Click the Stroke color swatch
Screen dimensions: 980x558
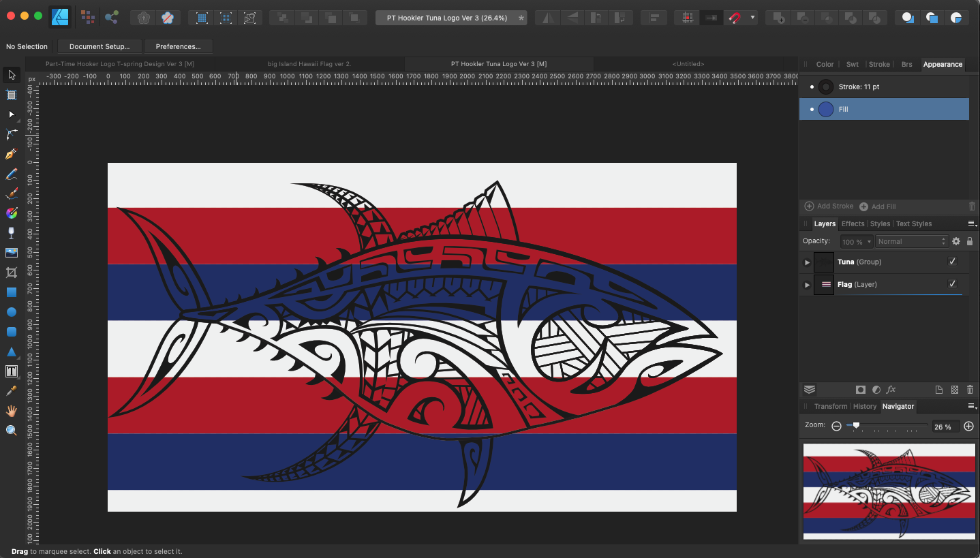pyautogui.click(x=826, y=87)
